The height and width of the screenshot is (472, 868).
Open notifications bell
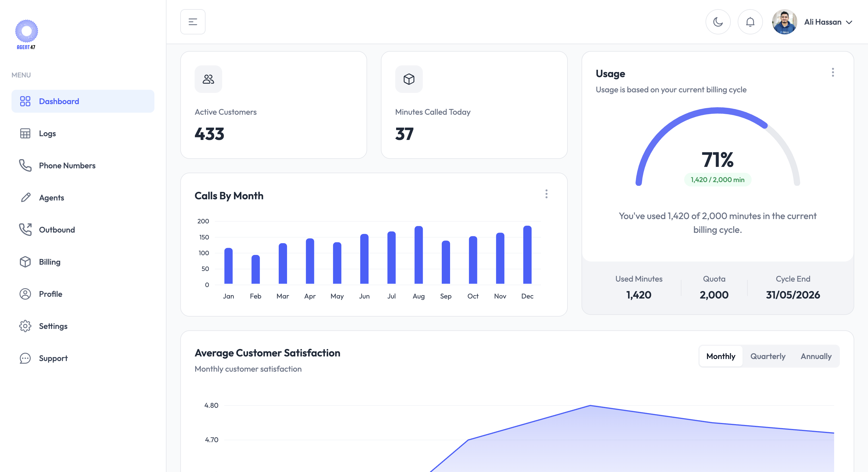click(750, 22)
